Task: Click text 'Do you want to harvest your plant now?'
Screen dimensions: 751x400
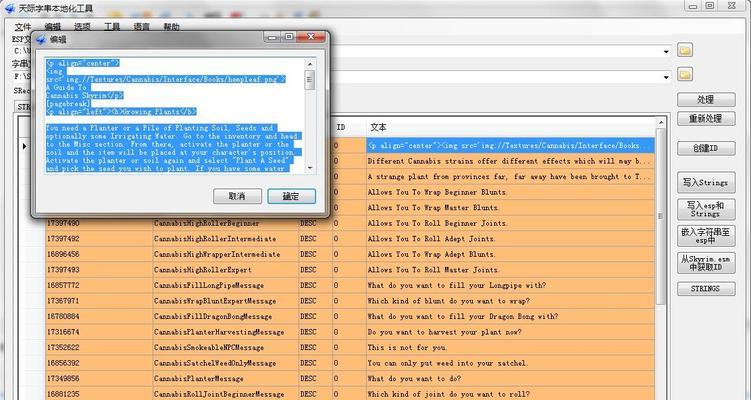Action: pyautogui.click(x=444, y=332)
